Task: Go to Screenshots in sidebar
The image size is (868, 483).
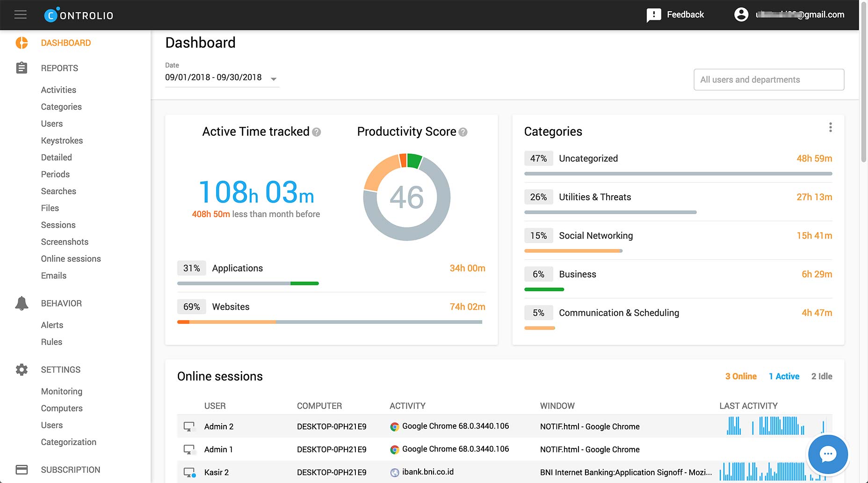Action: [65, 242]
